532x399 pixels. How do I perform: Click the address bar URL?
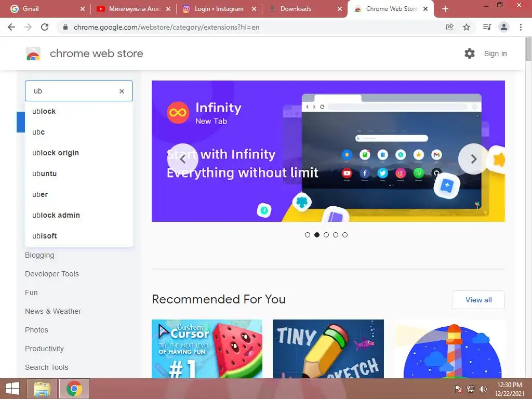tap(166, 27)
